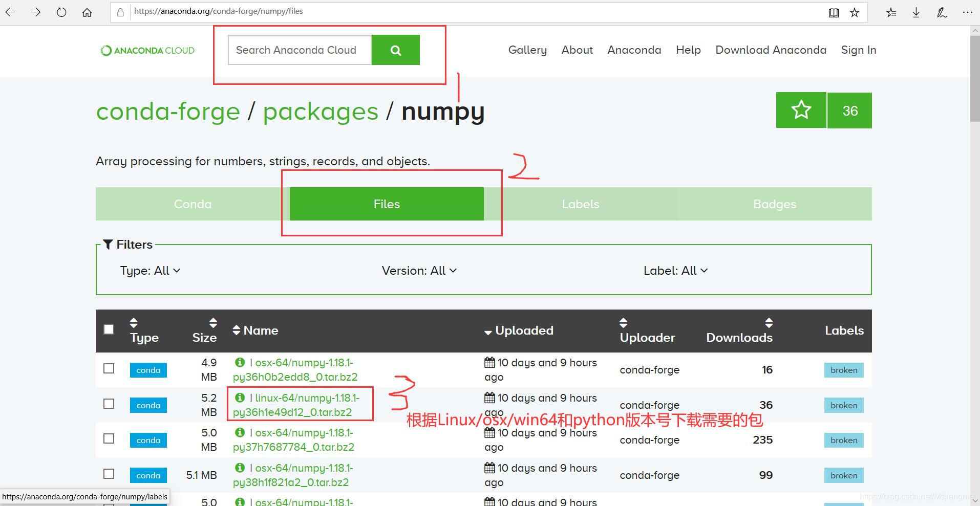Screen dimensions: 980x506
Task: Check the box for linux-64 py36h1e49d12 row
Action: [x=109, y=404]
